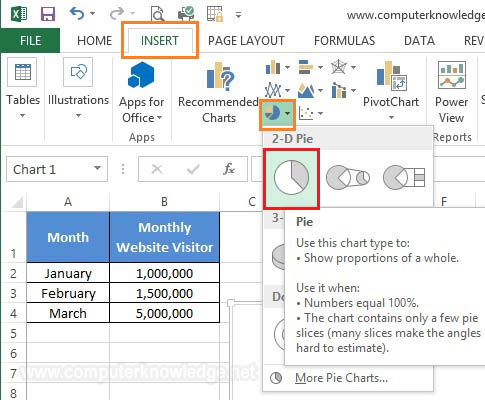Screen dimensions: 485x400
Task: Click the Save icon in quick access toolbar
Action: 48,14
